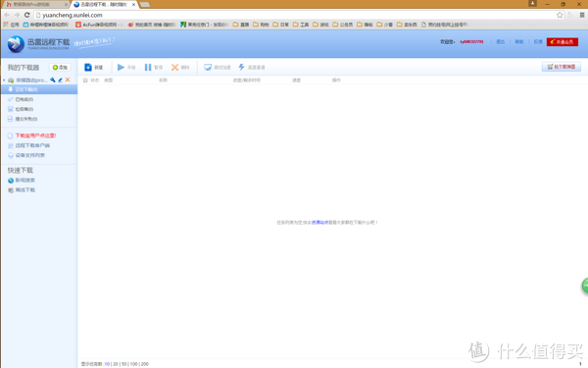Open the Weibo 我的首页 bookmark
This screenshot has width=588, height=368.
tap(152, 25)
